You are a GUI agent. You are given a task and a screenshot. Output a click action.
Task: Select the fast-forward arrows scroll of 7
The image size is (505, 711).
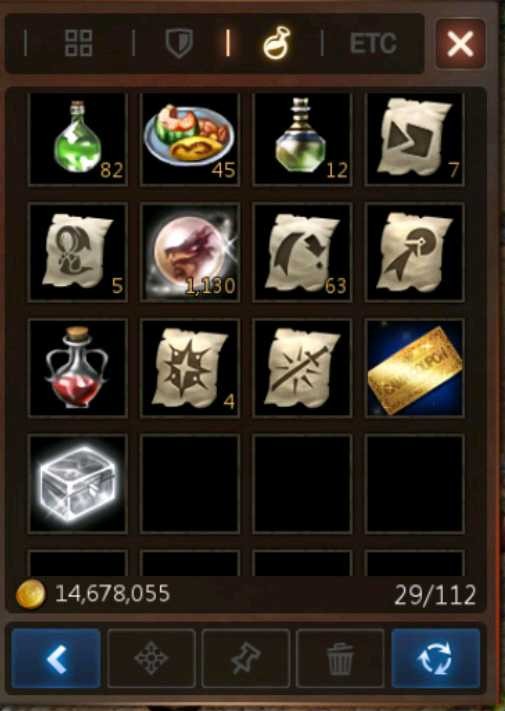[x=414, y=139]
